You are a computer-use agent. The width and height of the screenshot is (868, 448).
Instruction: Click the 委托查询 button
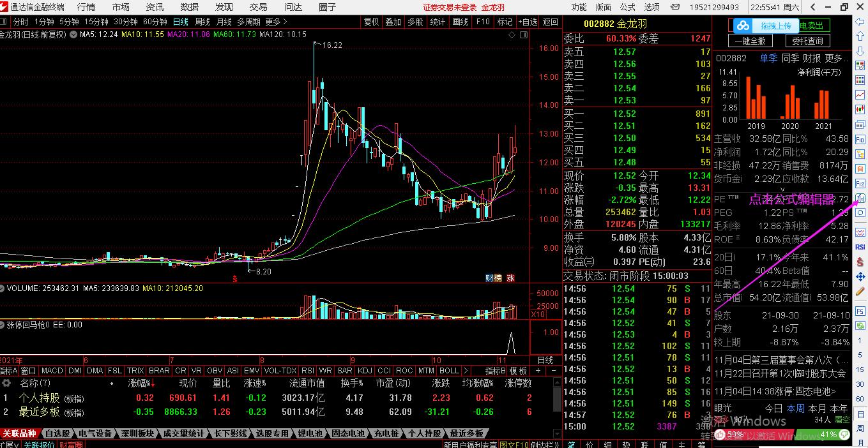[807, 41]
